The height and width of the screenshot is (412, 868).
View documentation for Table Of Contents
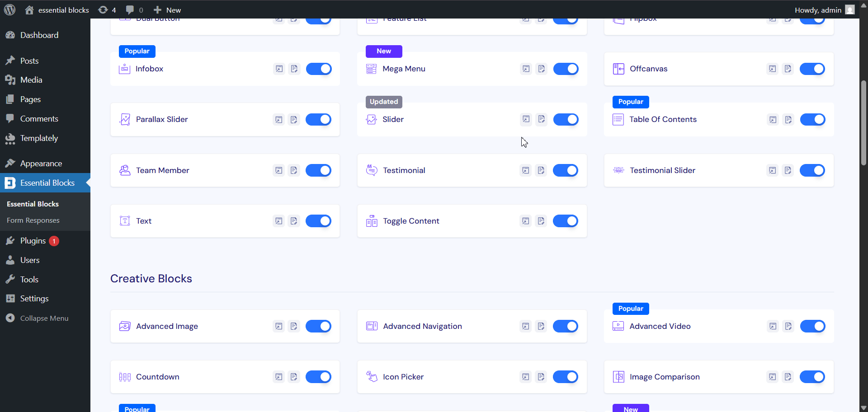[789, 119]
